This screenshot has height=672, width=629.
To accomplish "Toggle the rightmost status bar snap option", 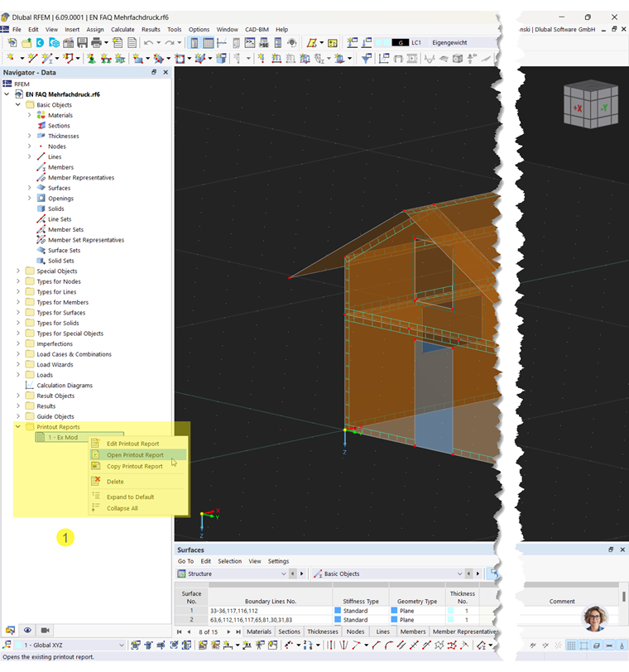I will [x=622, y=645].
